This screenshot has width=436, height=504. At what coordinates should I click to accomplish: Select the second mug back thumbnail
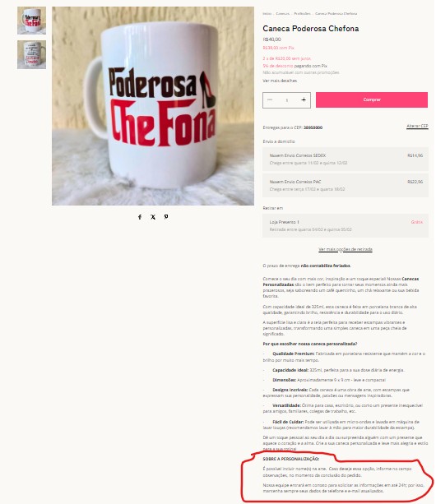[x=31, y=54]
